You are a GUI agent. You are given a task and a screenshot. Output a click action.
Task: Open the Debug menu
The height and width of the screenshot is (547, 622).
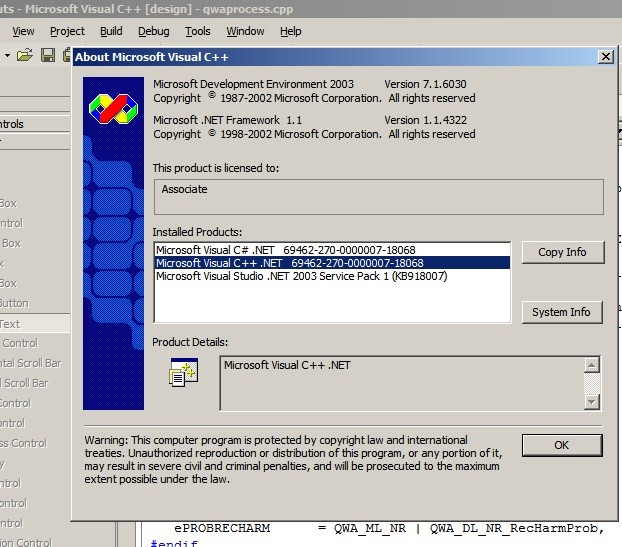154,31
